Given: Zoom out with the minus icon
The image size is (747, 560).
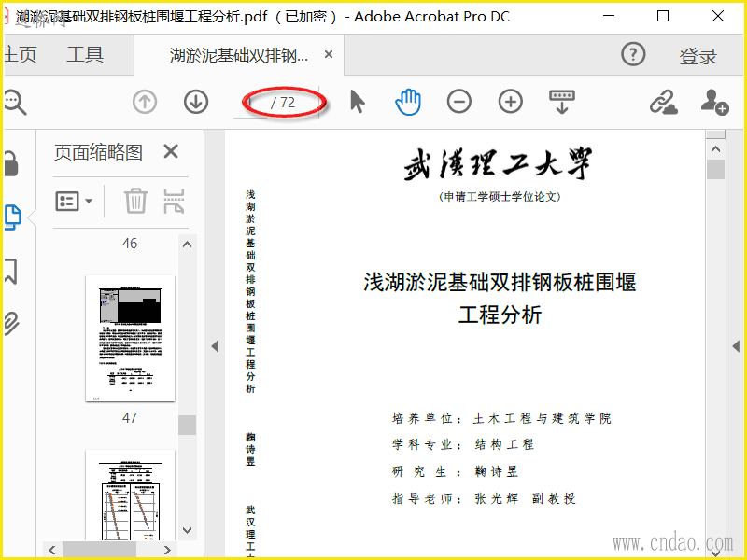Looking at the screenshot, I should [x=459, y=102].
